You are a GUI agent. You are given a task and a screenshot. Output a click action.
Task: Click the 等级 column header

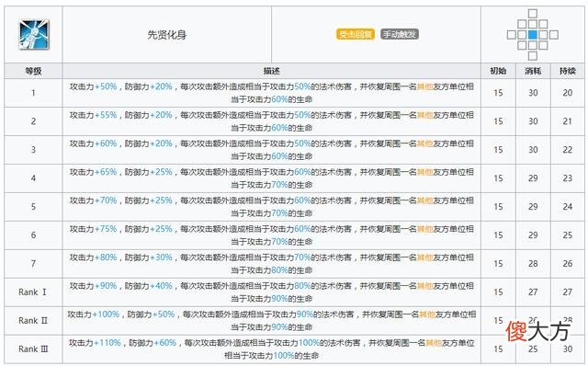[33, 71]
